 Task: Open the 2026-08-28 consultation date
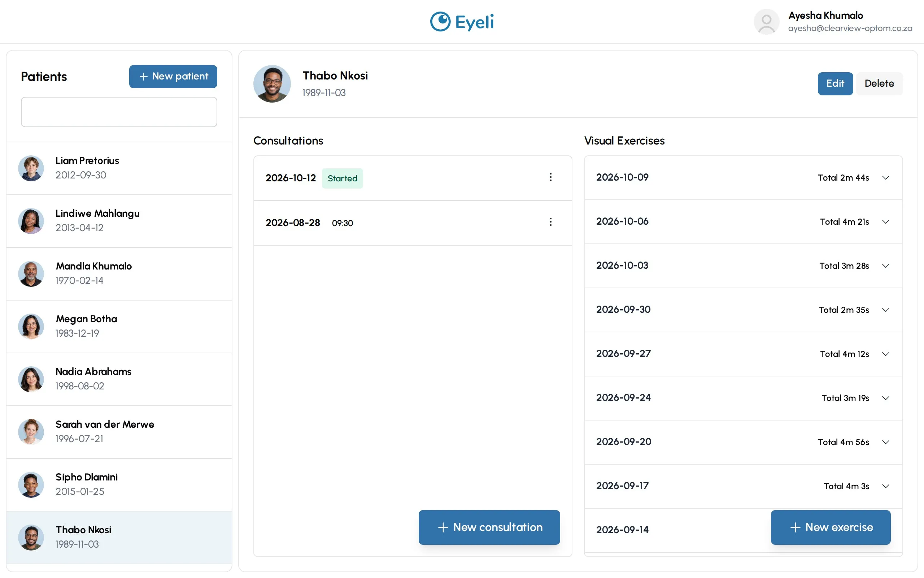292,223
